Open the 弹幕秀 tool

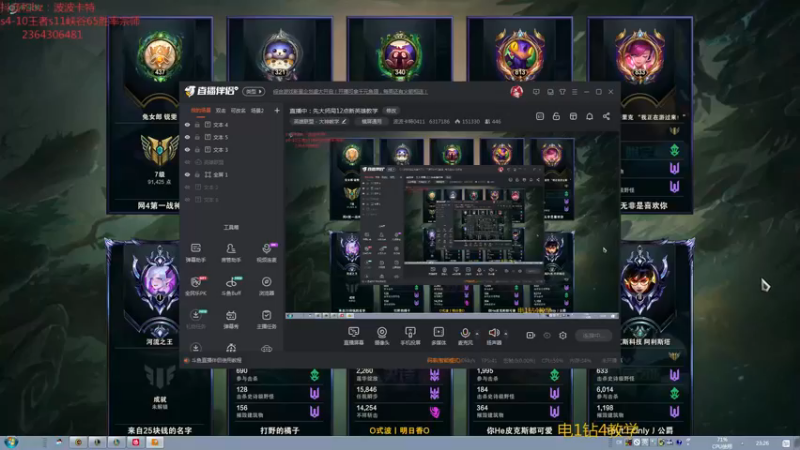coord(231,319)
